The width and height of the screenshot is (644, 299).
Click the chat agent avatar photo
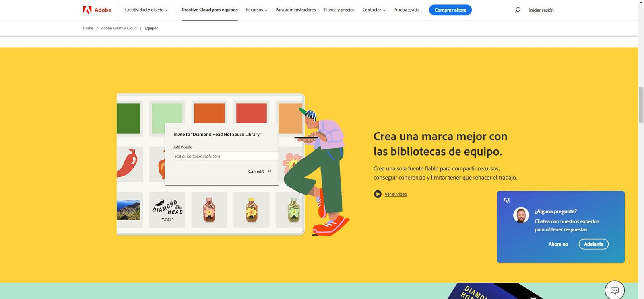521,215
